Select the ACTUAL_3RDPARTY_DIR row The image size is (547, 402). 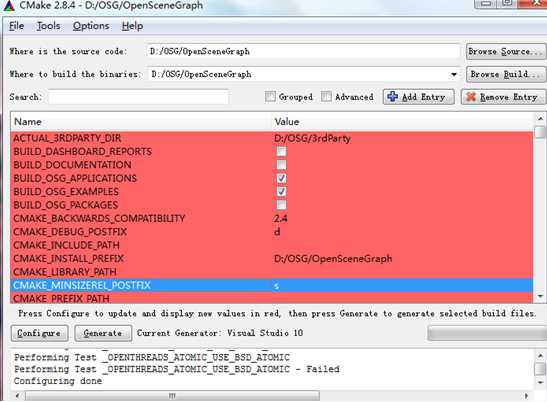tap(271, 138)
